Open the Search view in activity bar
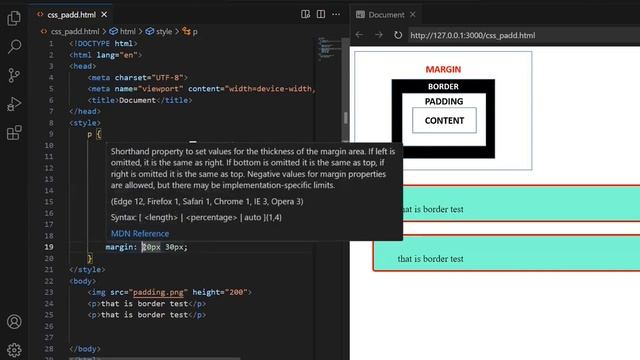Screen dimensions: 640x360 click(14, 46)
